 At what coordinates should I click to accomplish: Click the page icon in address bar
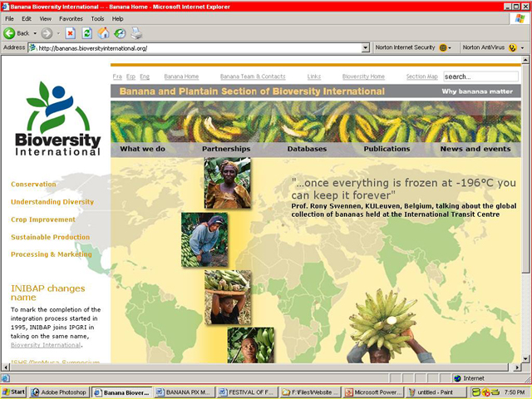[33, 48]
